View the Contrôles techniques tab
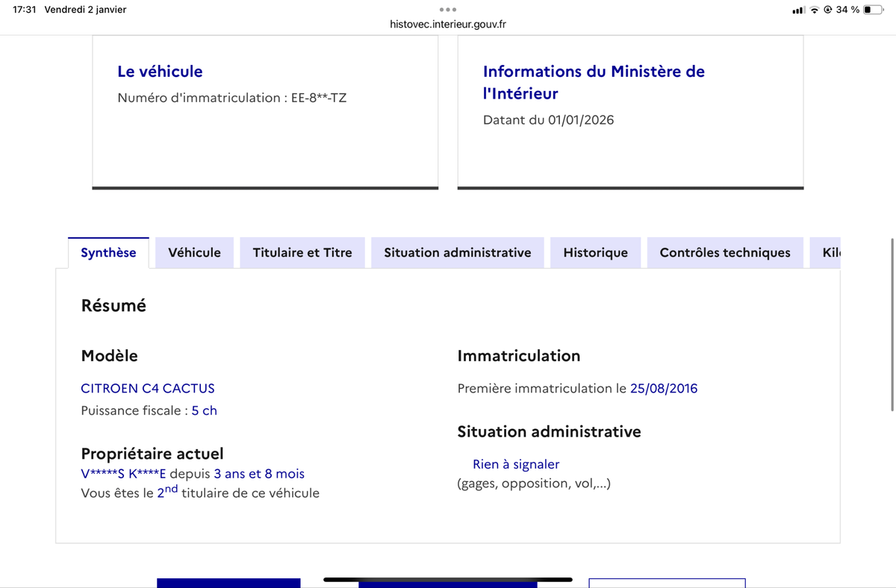This screenshot has height=588, width=896. pyautogui.click(x=724, y=252)
